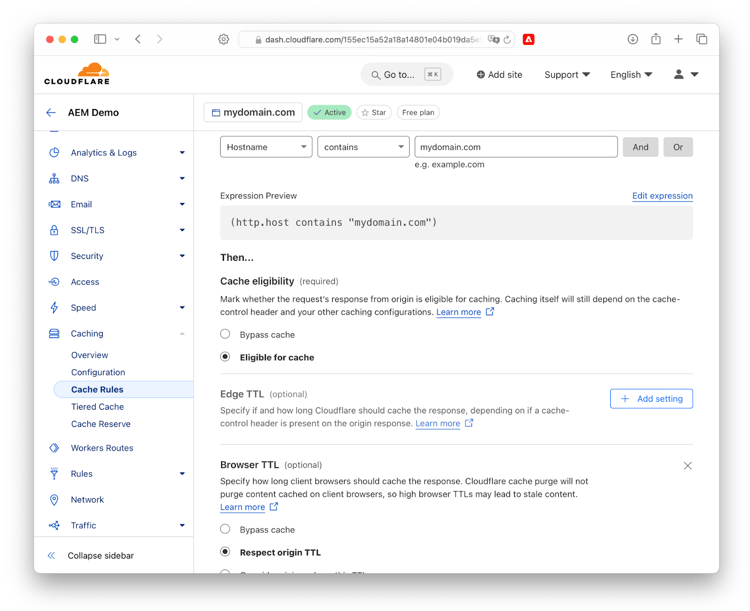Select Bypass cache under Browser TTL

point(225,529)
